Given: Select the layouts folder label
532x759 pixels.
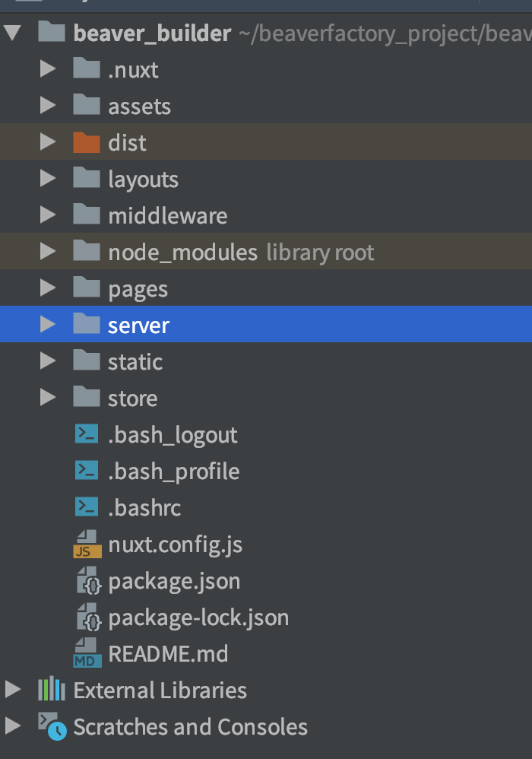Looking at the screenshot, I should tap(143, 179).
